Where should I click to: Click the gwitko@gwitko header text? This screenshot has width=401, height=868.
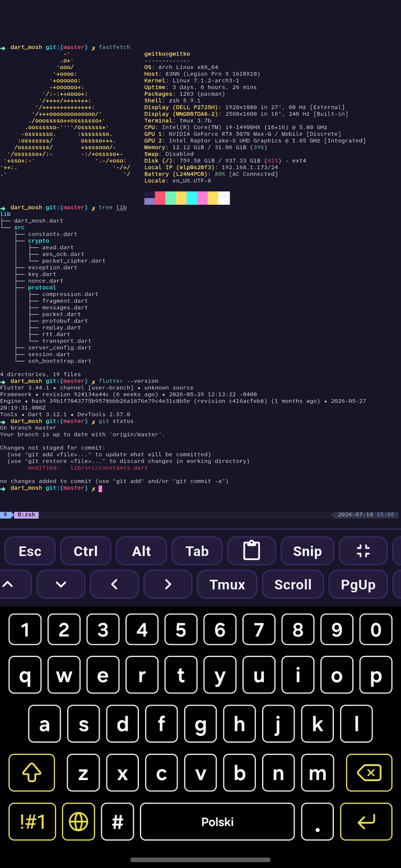[167, 54]
